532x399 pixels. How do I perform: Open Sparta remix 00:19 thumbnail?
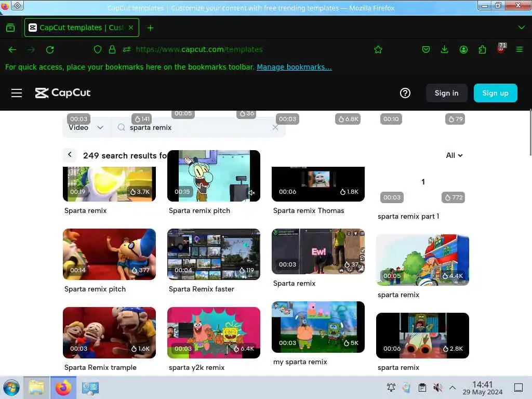[x=109, y=184]
